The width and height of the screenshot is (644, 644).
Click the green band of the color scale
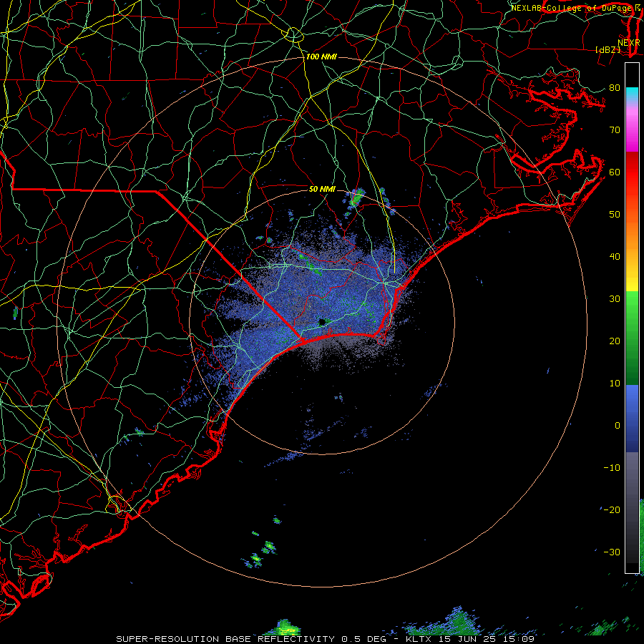point(632,338)
